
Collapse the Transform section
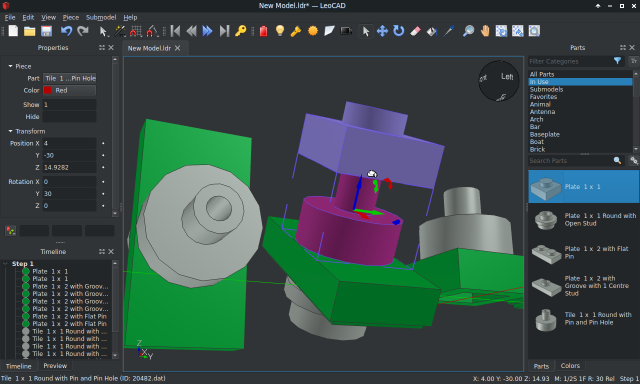(x=11, y=131)
